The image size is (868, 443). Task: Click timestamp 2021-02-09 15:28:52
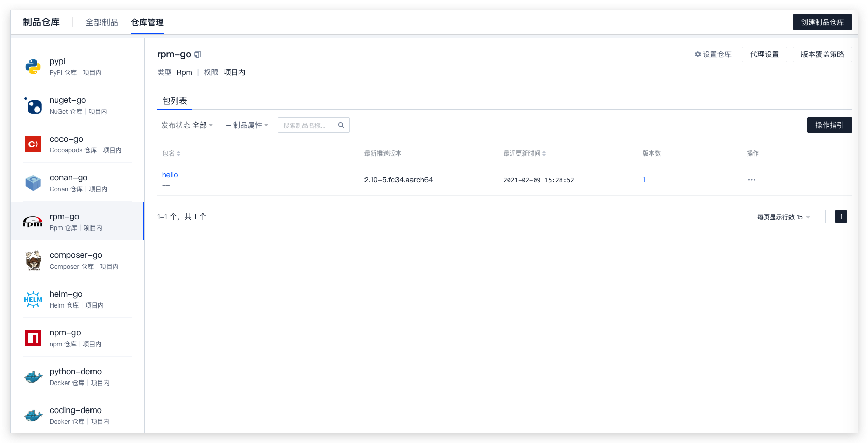tap(539, 180)
